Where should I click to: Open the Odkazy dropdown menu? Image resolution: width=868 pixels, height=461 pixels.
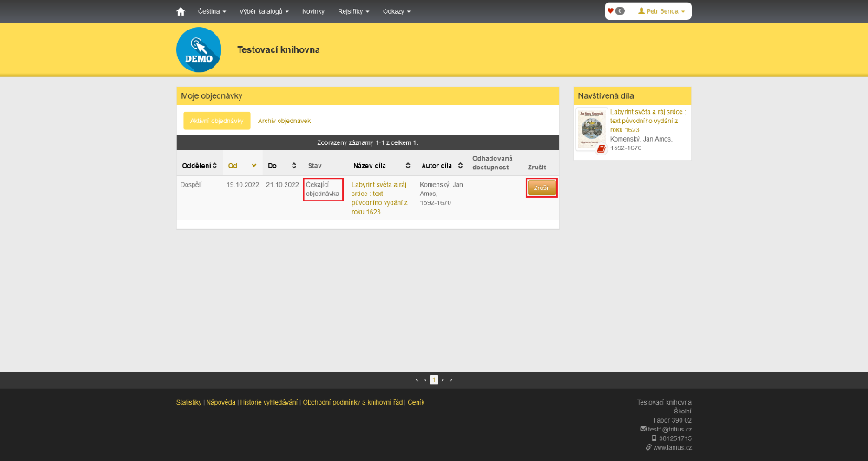click(397, 11)
